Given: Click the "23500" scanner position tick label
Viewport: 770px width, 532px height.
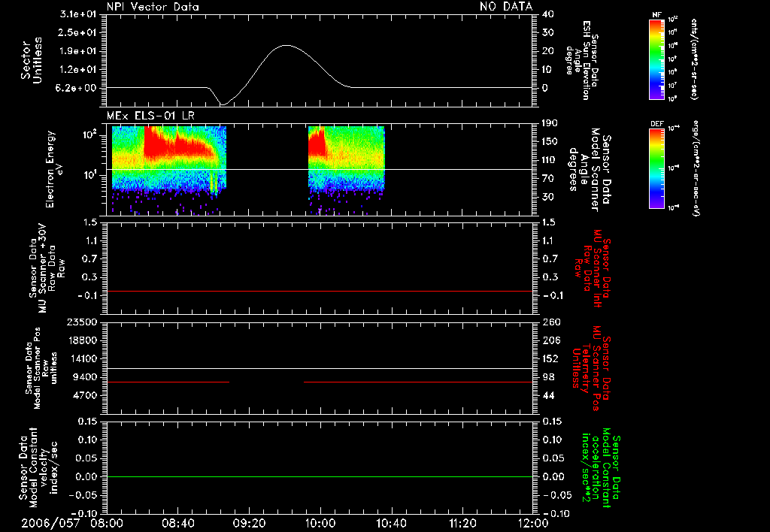Looking at the screenshot, I should 81,322.
